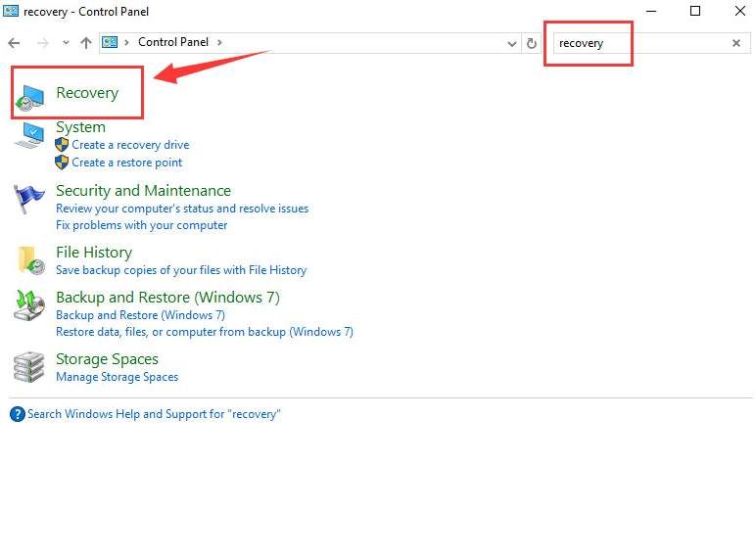Screen dimensions: 756x558
Task: Click the blue help question mark icon
Action: [x=17, y=414]
